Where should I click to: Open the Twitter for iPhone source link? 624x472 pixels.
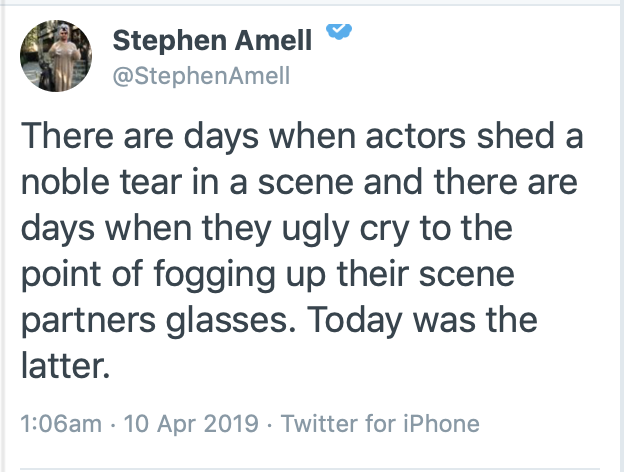381,423
